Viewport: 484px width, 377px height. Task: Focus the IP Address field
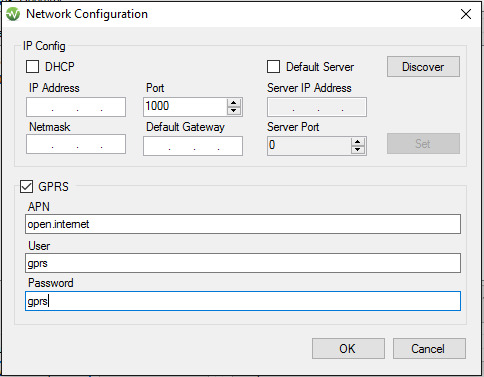(x=76, y=107)
